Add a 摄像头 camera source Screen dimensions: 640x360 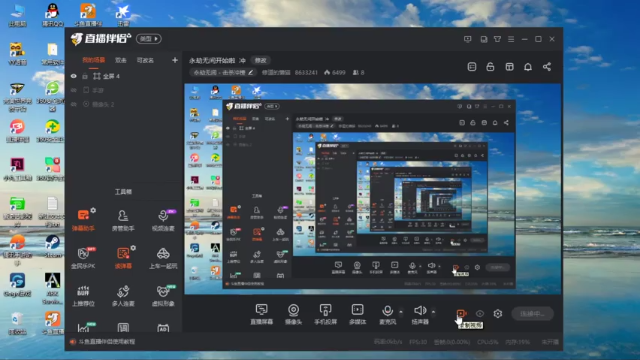293,314
